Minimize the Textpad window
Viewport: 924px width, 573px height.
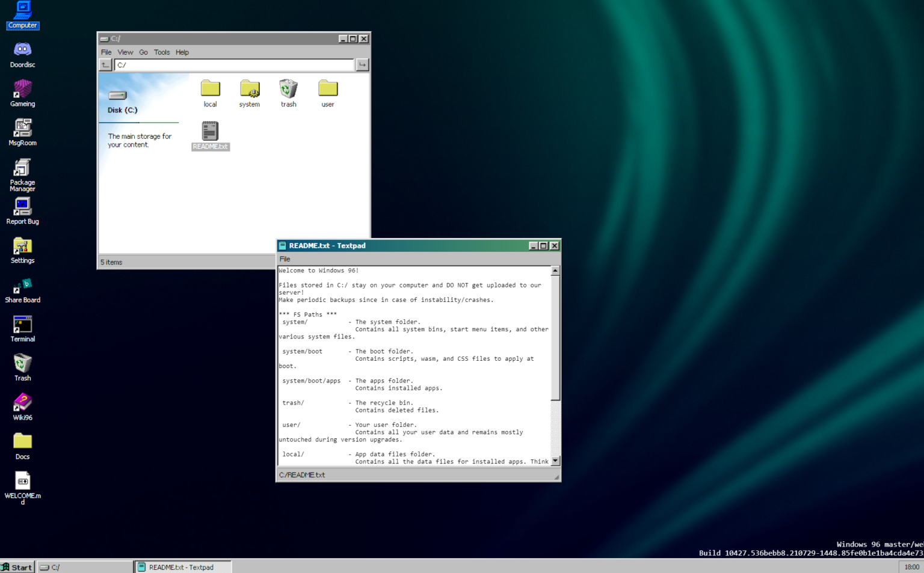tap(533, 245)
